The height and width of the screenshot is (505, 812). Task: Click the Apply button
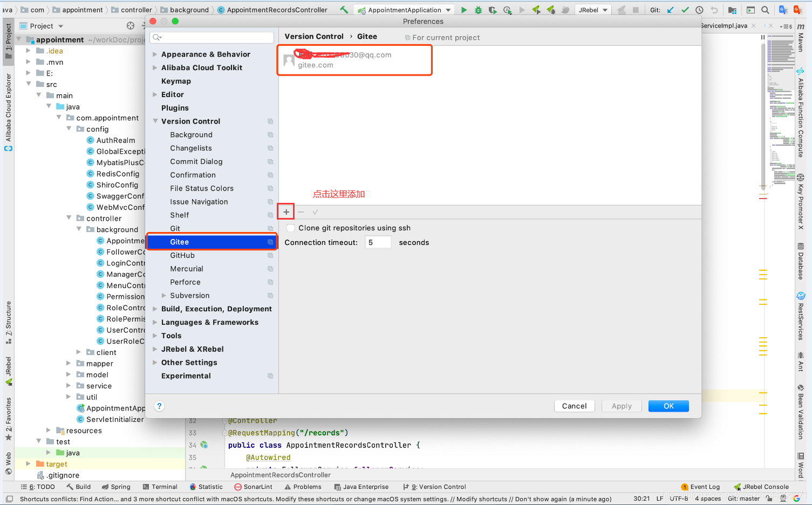click(x=622, y=406)
